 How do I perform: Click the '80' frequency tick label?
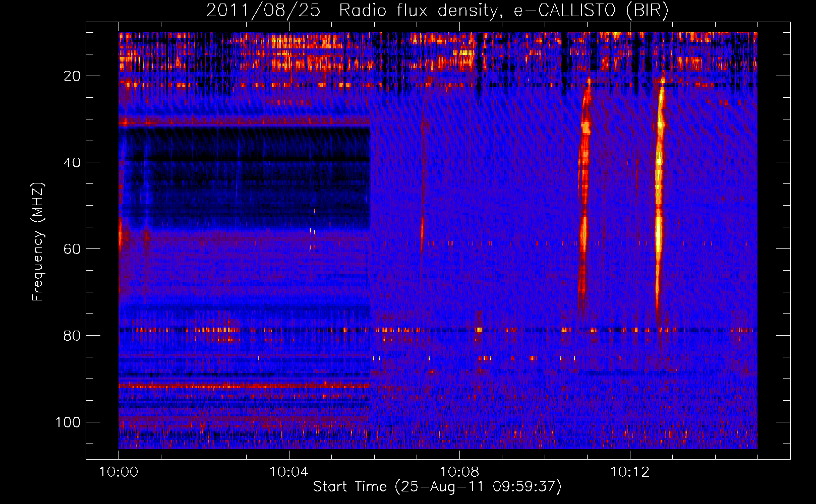click(72, 336)
